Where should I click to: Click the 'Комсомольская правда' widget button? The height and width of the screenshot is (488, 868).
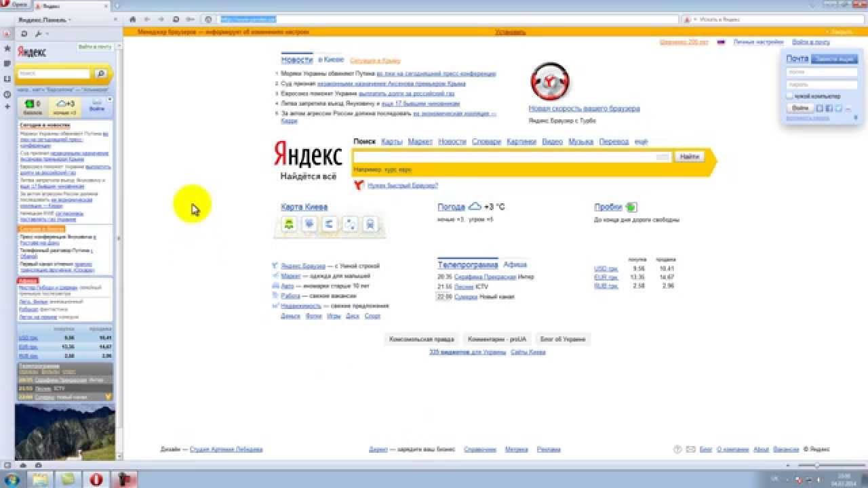[422, 339]
